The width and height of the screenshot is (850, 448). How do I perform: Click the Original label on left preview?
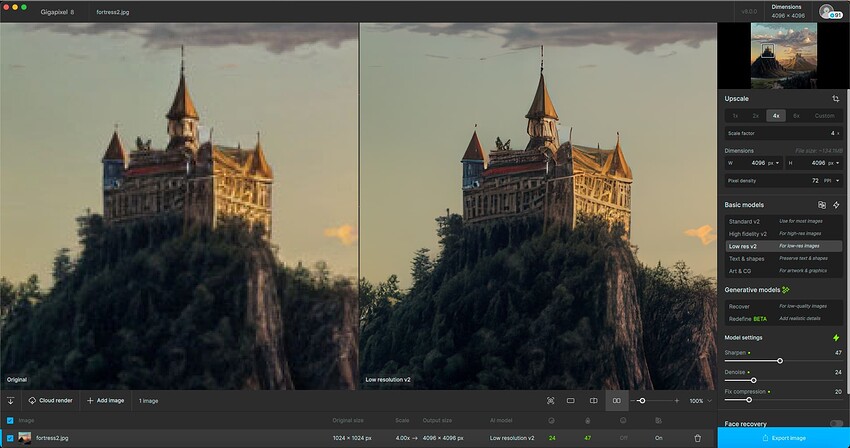[17, 380]
